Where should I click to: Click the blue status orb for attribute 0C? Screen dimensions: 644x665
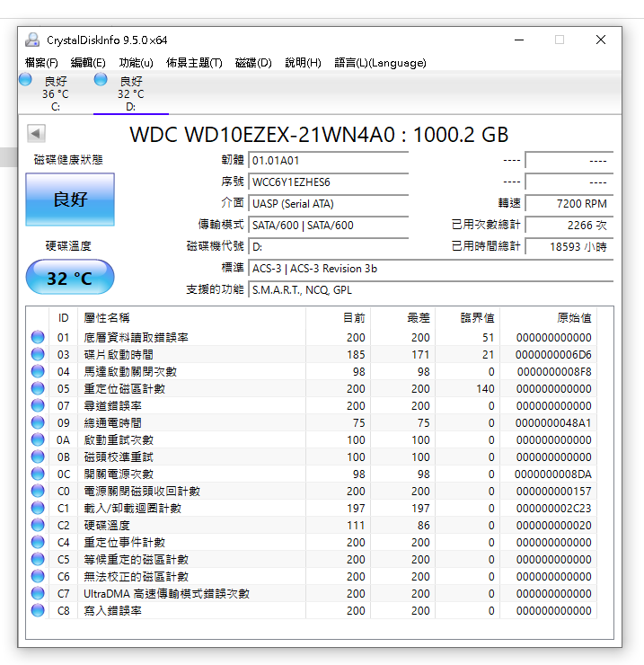click(38, 474)
